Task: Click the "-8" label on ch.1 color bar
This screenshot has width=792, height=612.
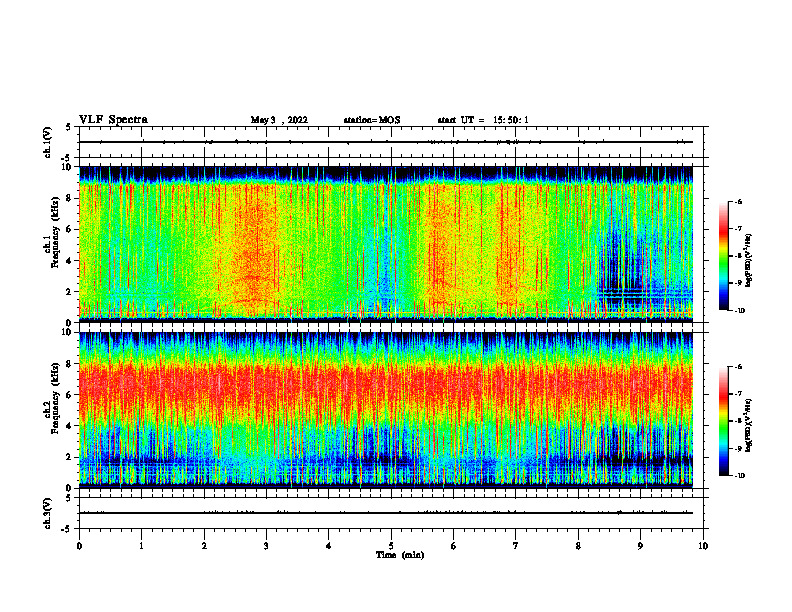Action: point(738,256)
